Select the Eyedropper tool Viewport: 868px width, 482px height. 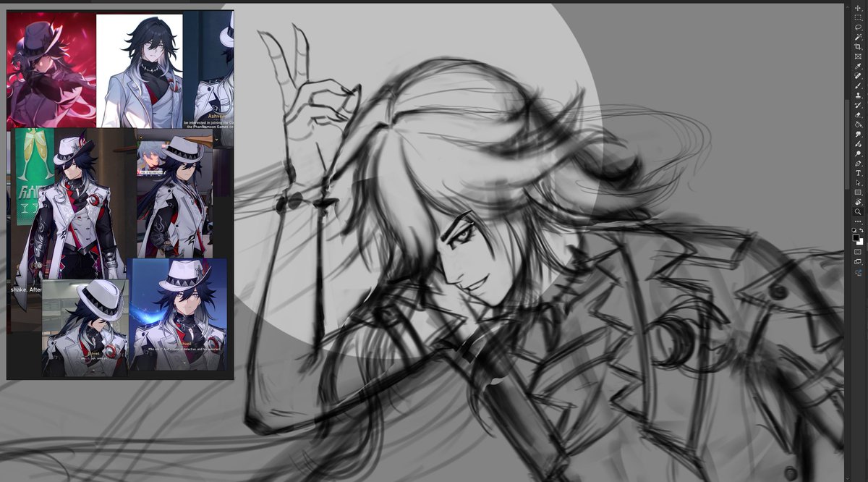coord(858,66)
